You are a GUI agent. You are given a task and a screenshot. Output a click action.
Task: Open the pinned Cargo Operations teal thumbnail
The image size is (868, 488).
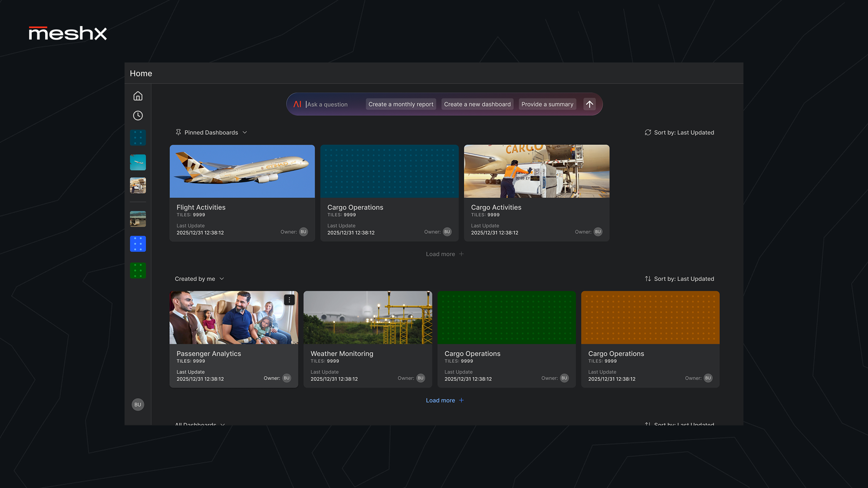pyautogui.click(x=389, y=171)
